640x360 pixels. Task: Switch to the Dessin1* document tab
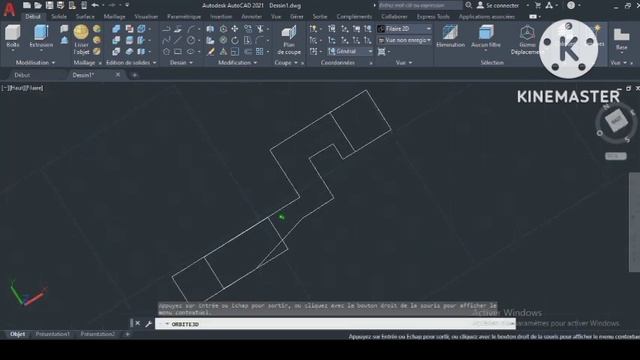point(83,75)
